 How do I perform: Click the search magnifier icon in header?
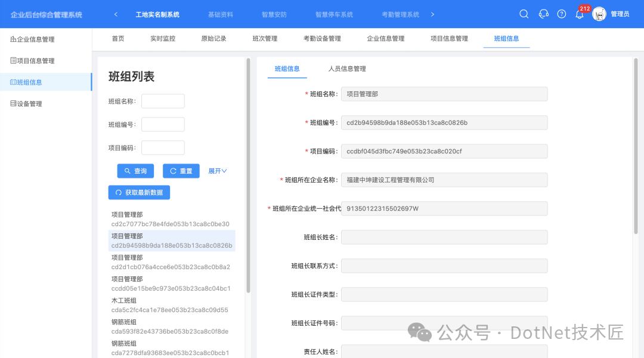[x=524, y=14]
